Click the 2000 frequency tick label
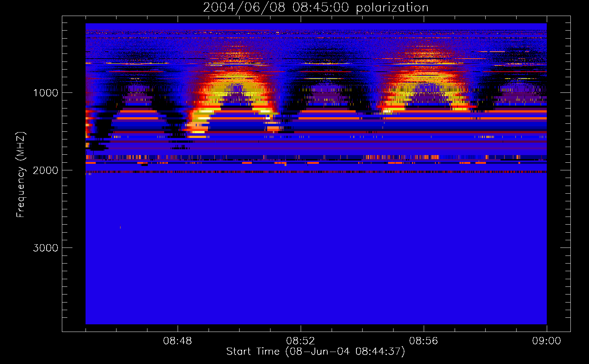The height and width of the screenshot is (364, 589). pyautogui.click(x=46, y=170)
